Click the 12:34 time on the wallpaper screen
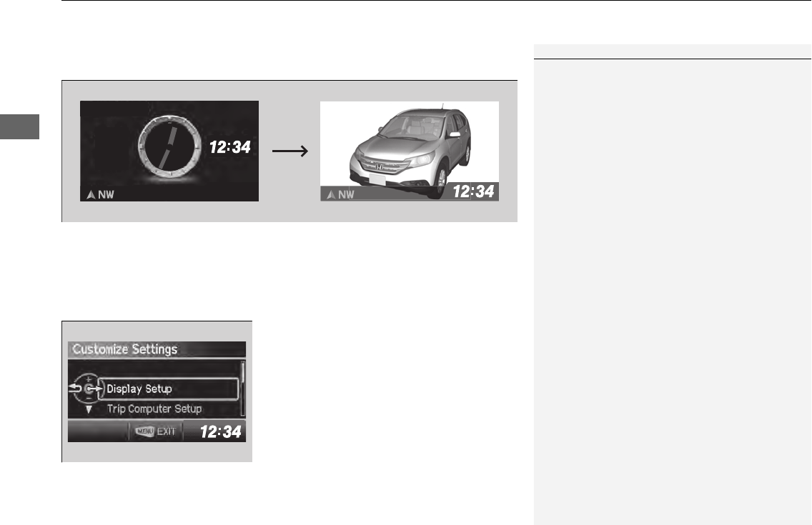 click(x=473, y=192)
